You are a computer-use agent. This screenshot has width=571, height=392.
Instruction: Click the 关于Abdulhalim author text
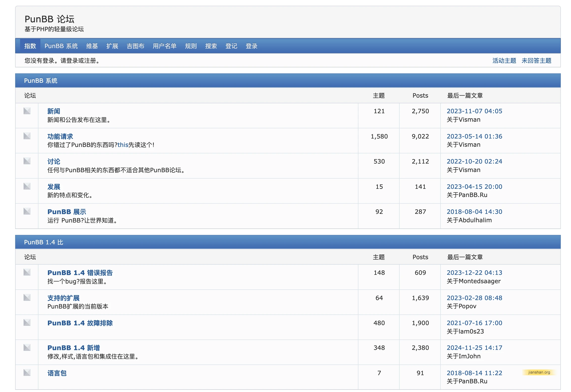coord(469,220)
